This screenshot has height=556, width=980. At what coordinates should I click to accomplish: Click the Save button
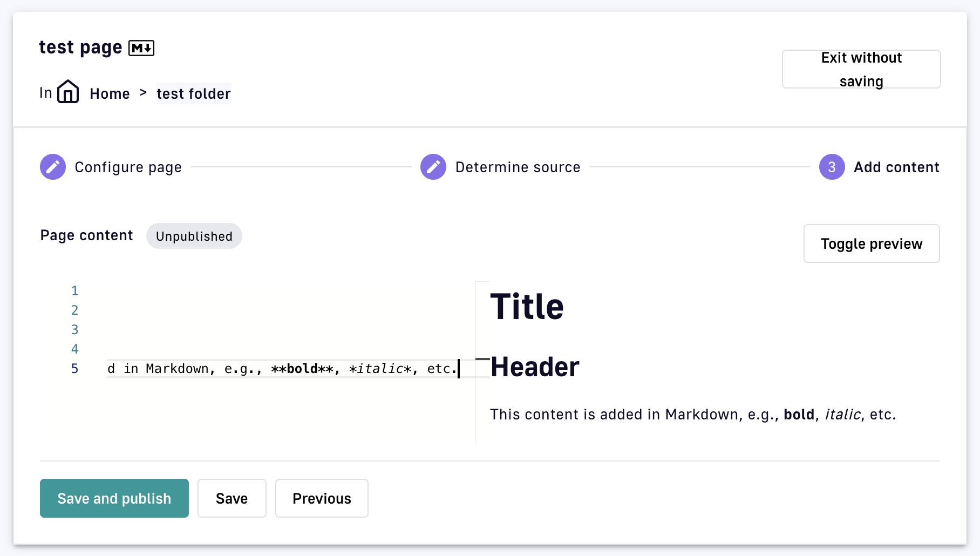(x=232, y=498)
